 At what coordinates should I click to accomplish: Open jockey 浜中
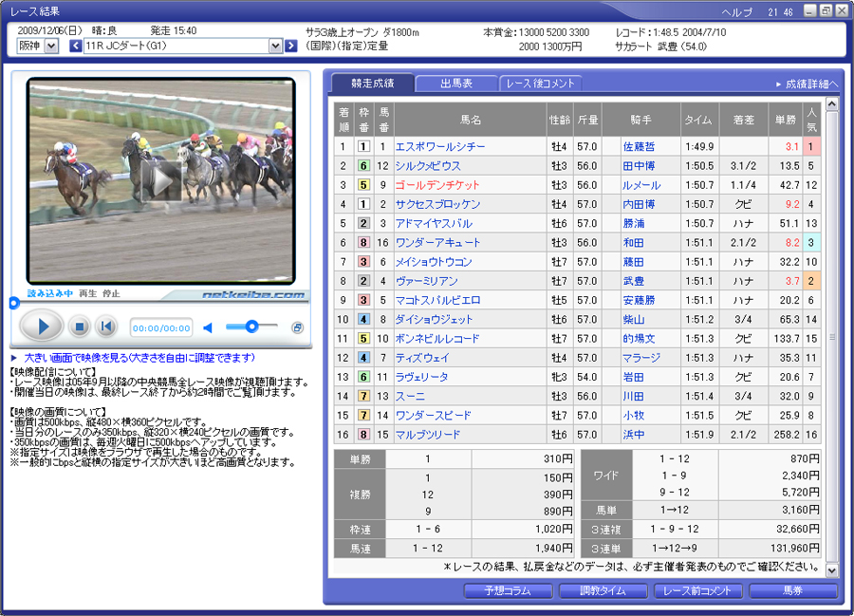tap(634, 435)
